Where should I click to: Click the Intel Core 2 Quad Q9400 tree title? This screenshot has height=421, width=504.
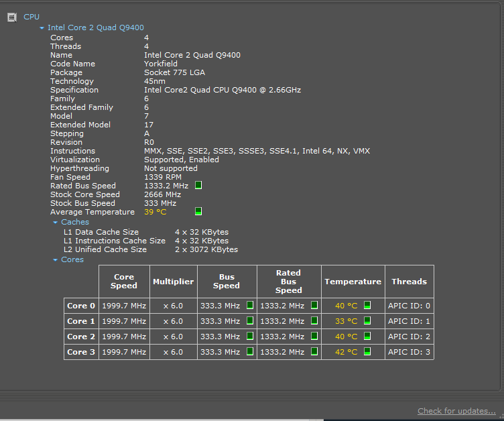(x=96, y=27)
